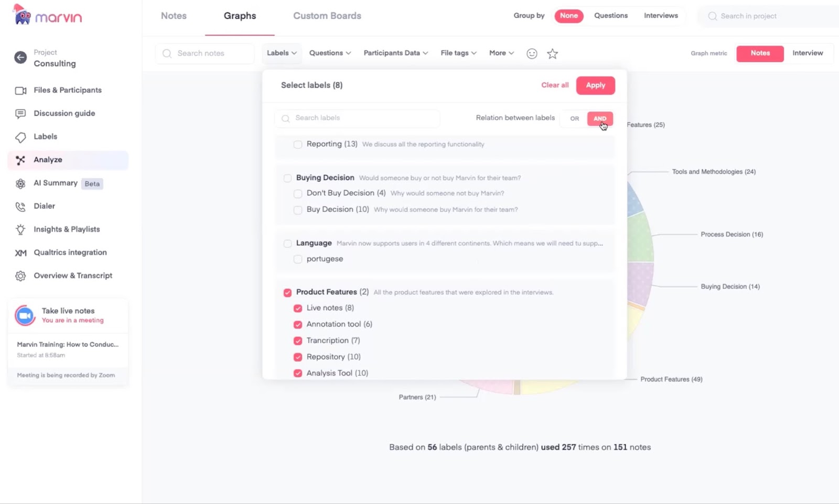Image resolution: width=839 pixels, height=504 pixels.
Task: Uncheck the Annotation tool (6) label
Action: coord(298,324)
